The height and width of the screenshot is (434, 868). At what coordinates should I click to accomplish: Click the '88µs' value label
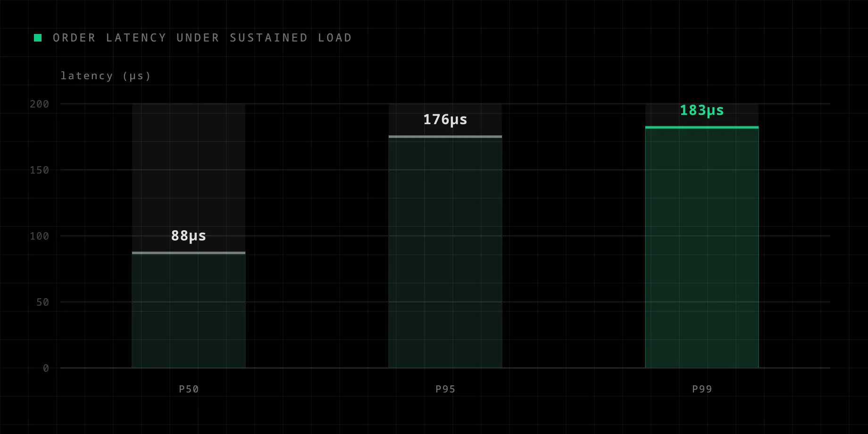pos(189,236)
